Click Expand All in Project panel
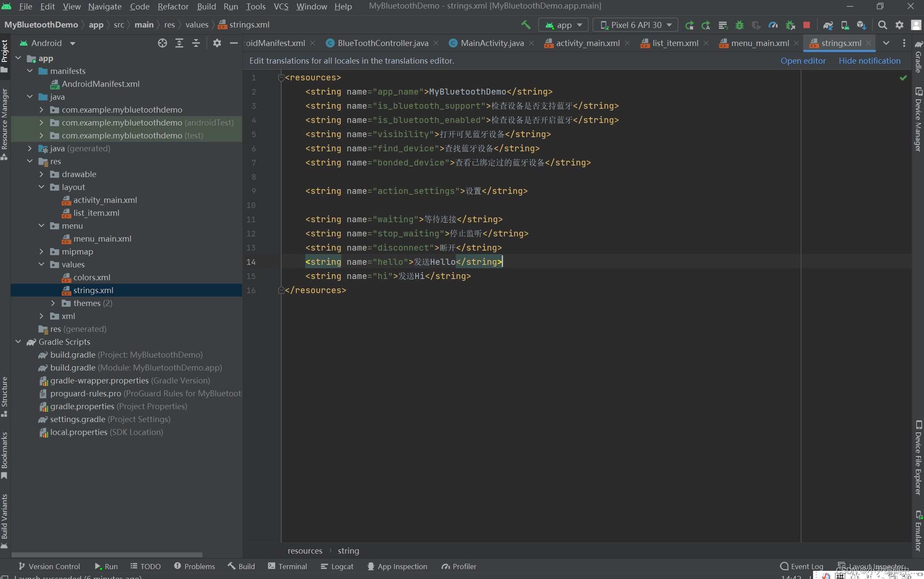The image size is (924, 579). (179, 43)
